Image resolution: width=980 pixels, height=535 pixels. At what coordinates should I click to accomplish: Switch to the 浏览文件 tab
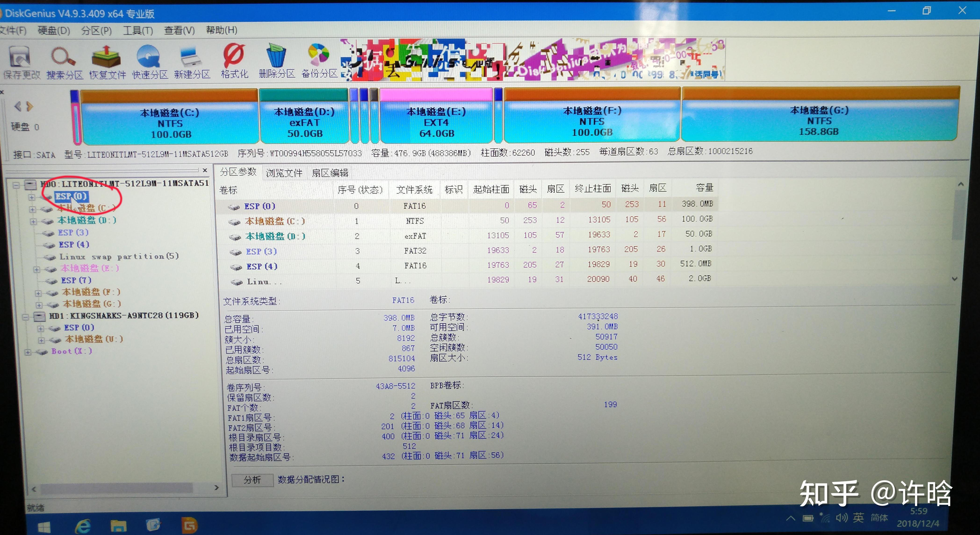(284, 172)
